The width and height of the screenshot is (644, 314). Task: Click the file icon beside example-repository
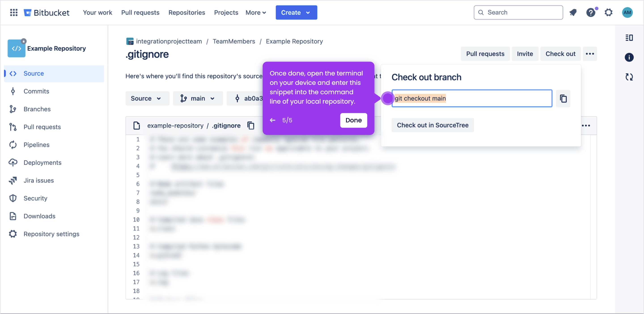pos(137,126)
